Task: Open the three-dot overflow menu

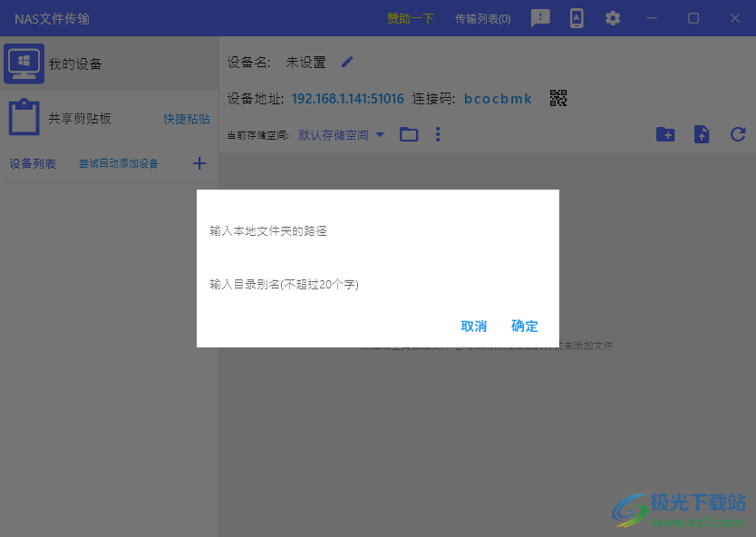Action: point(438,134)
